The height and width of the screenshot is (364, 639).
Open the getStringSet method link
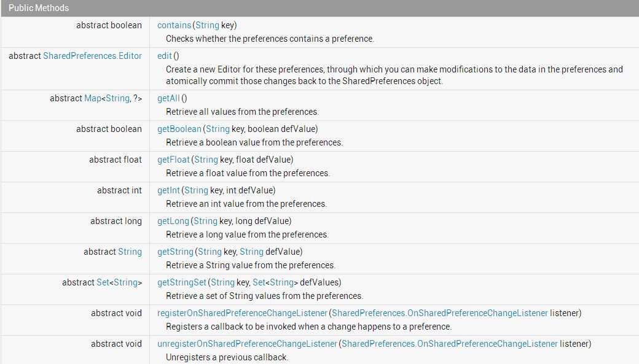[x=182, y=282]
